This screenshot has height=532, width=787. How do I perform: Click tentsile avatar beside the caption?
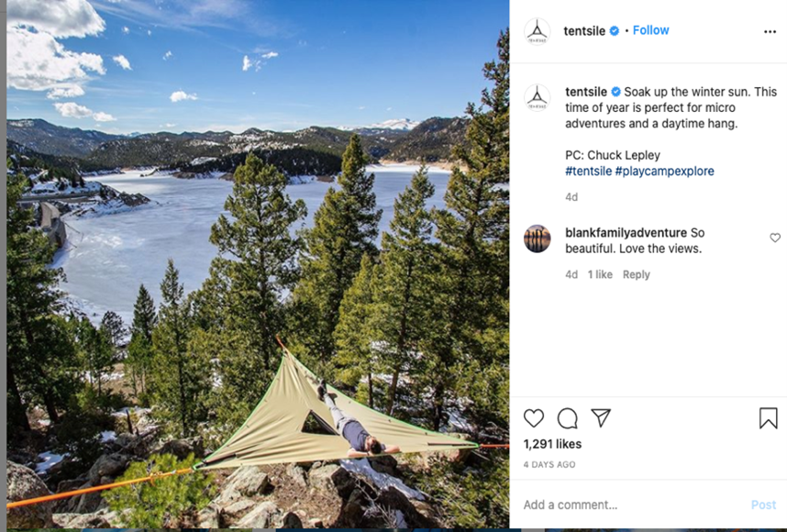(537, 97)
